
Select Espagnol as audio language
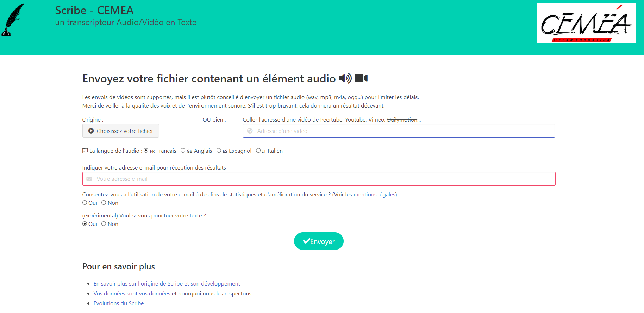[x=219, y=151]
